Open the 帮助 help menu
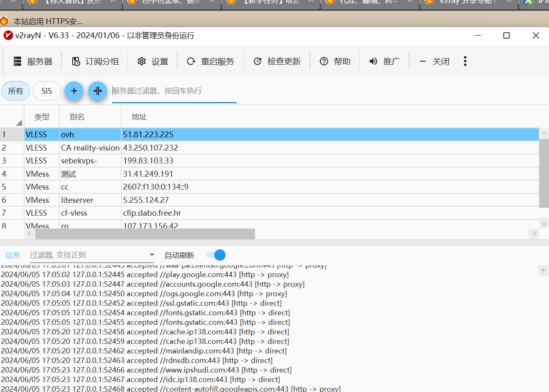The width and height of the screenshot is (549, 392). point(335,61)
